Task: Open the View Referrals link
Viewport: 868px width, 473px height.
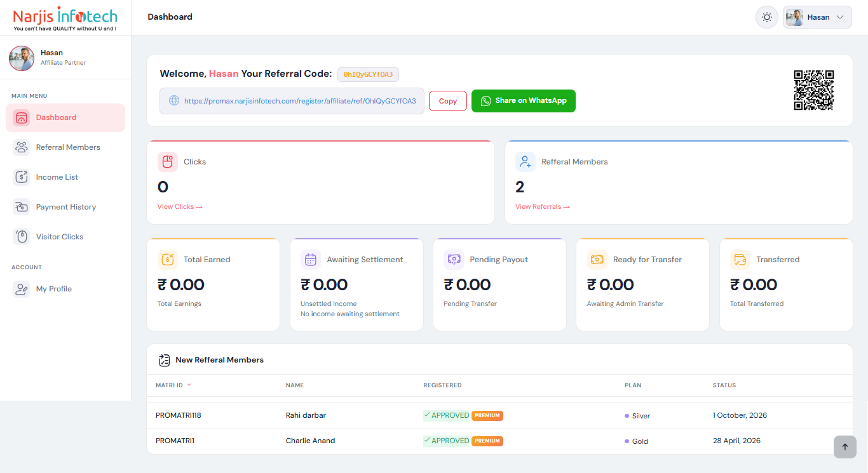Action: click(543, 206)
